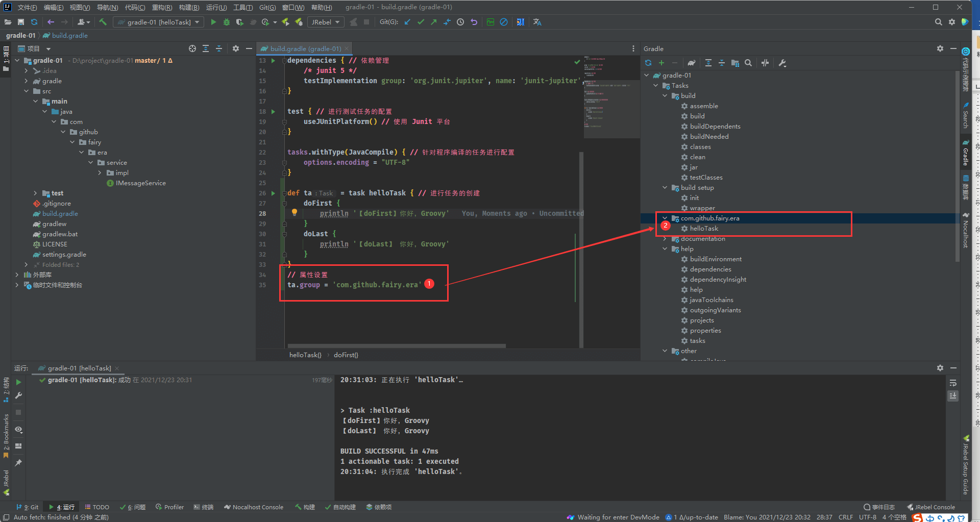Open the 重构(R) menu
This screenshot has width=980, height=522.
[x=162, y=7]
